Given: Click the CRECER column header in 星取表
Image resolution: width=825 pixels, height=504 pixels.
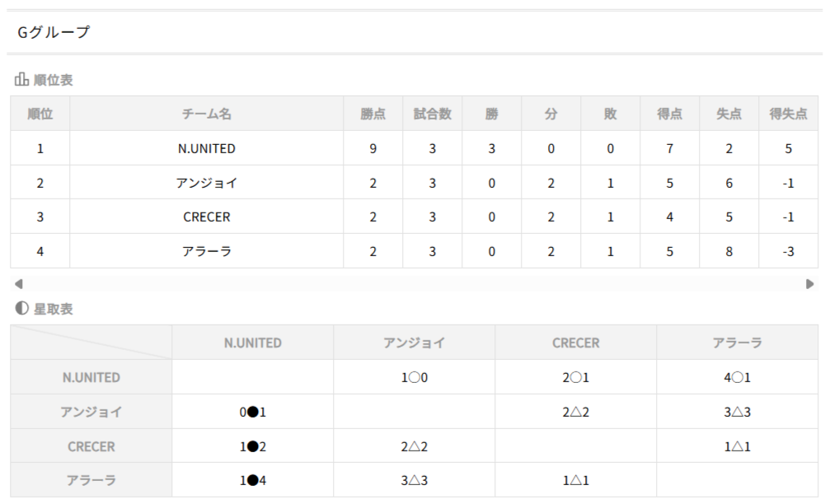Looking at the screenshot, I should coord(575,343).
